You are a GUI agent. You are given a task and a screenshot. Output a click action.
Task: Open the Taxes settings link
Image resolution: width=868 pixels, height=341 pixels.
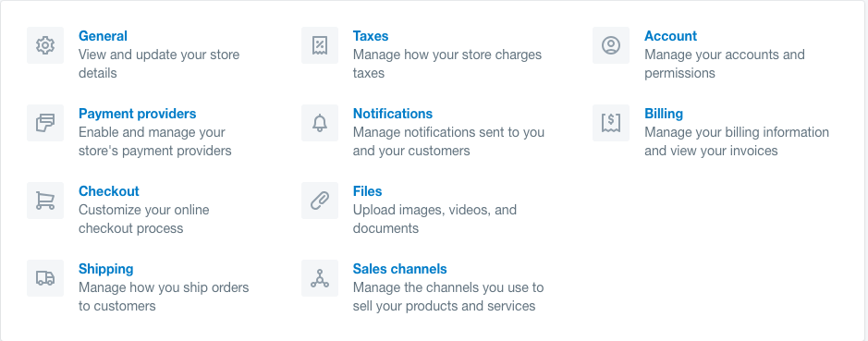point(371,36)
